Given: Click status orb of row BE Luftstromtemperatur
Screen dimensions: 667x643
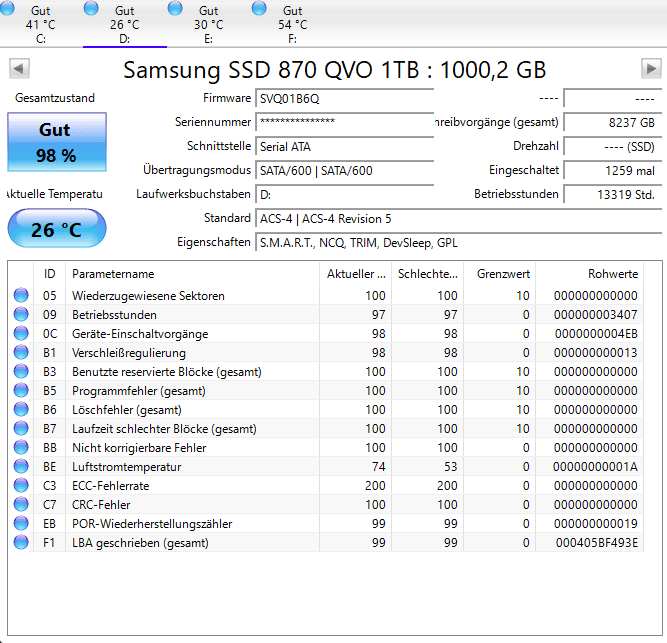Looking at the screenshot, I should tap(21, 466).
